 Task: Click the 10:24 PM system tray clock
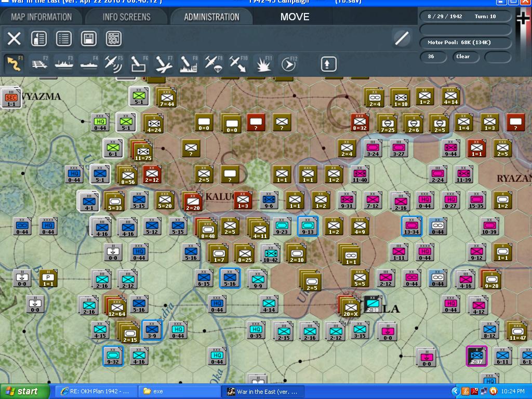[512, 391]
